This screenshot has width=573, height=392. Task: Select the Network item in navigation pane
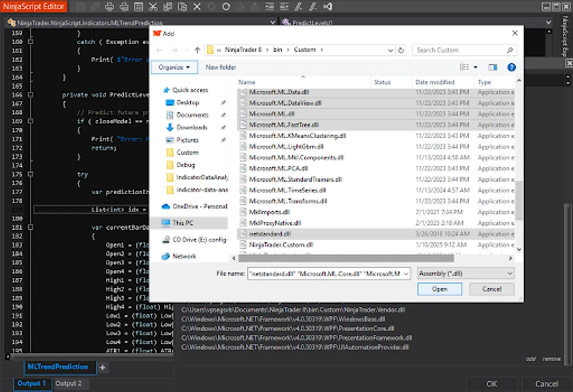coord(179,257)
